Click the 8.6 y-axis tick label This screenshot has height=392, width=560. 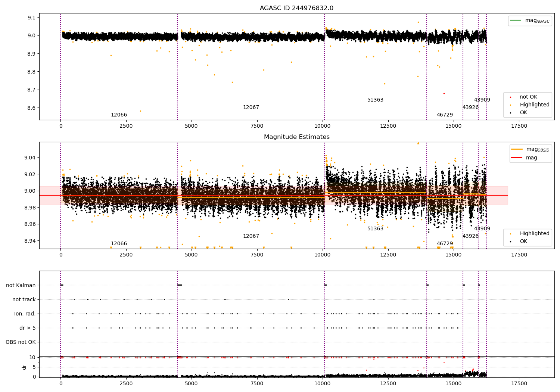click(31, 108)
